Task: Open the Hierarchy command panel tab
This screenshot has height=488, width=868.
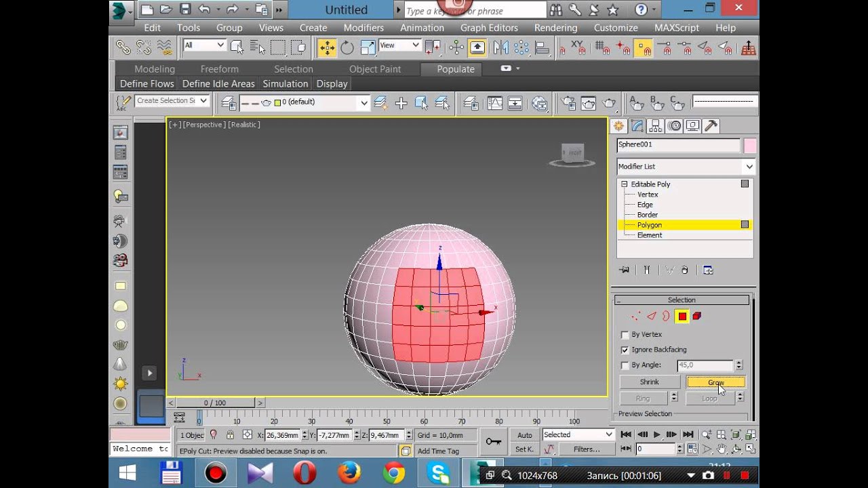Action: coord(655,126)
